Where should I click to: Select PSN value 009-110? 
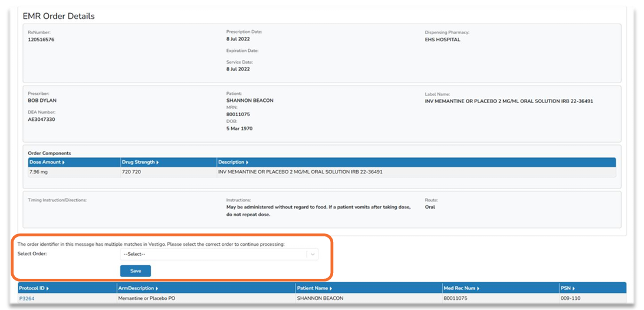[x=571, y=298]
